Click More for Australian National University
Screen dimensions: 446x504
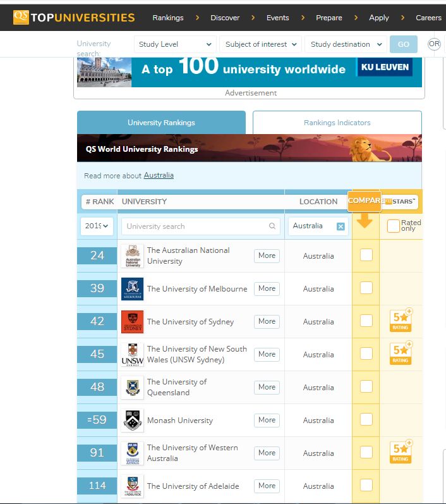(267, 256)
